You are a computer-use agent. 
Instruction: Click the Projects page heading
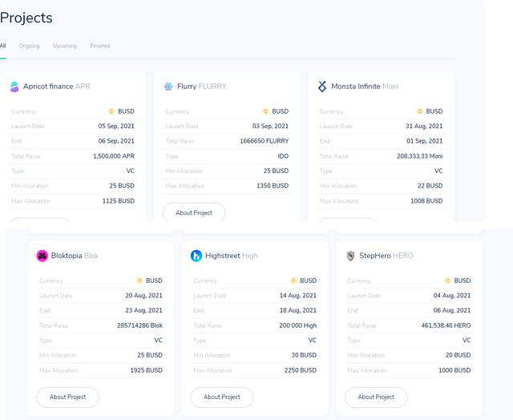26,18
